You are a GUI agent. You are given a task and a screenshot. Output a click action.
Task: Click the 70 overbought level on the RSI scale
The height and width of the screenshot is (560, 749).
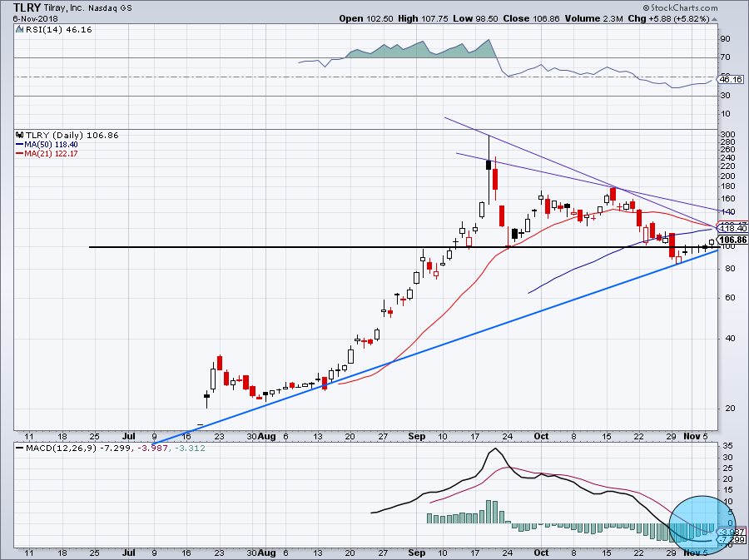pos(725,57)
